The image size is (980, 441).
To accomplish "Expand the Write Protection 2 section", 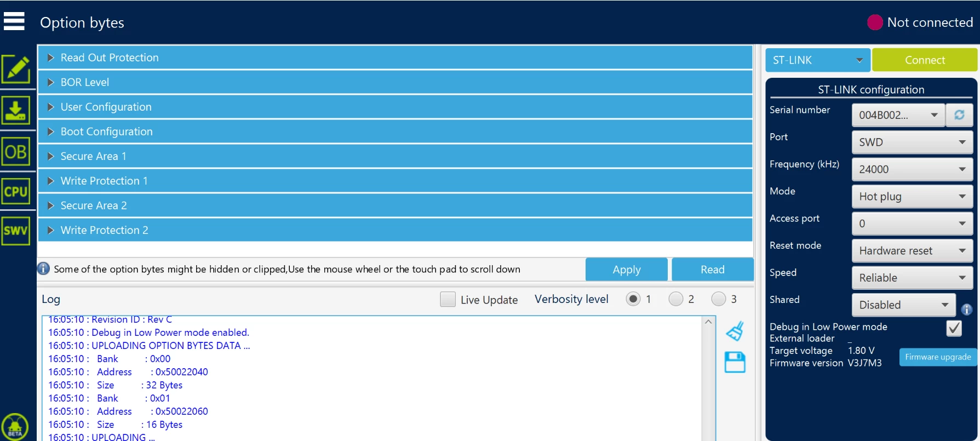I will [395, 230].
